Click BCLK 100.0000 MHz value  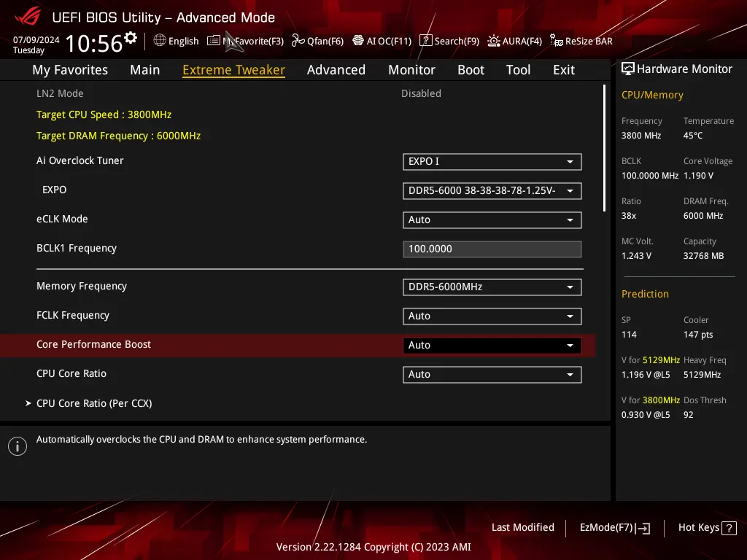tap(650, 175)
